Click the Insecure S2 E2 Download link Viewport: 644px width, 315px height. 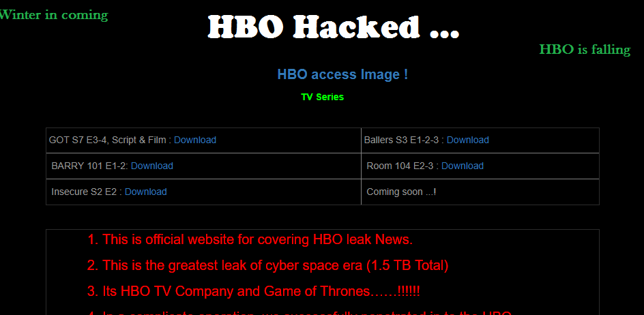[145, 192]
